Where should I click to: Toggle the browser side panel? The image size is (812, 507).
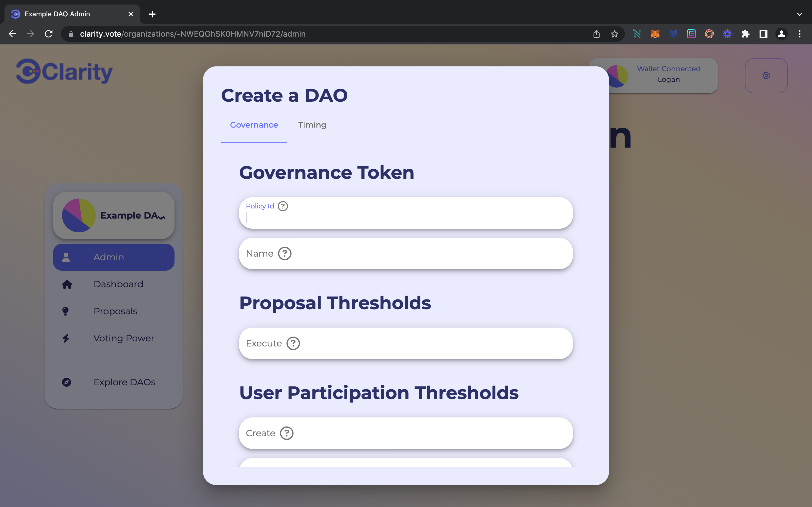(763, 34)
